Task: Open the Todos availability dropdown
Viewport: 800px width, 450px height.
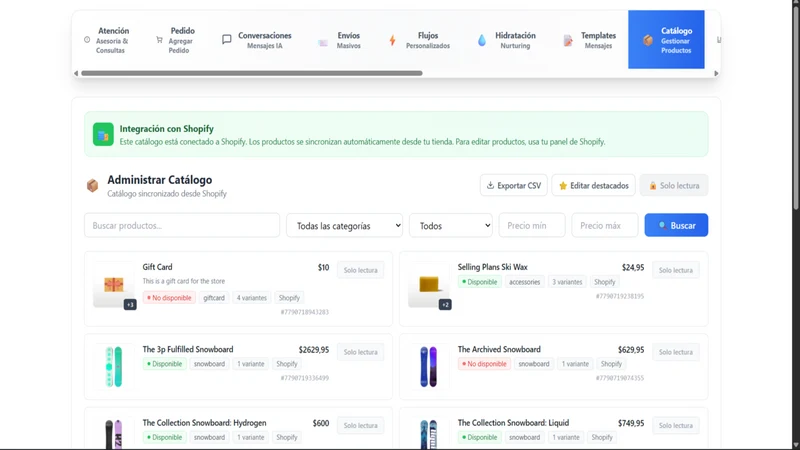Action: (451, 226)
